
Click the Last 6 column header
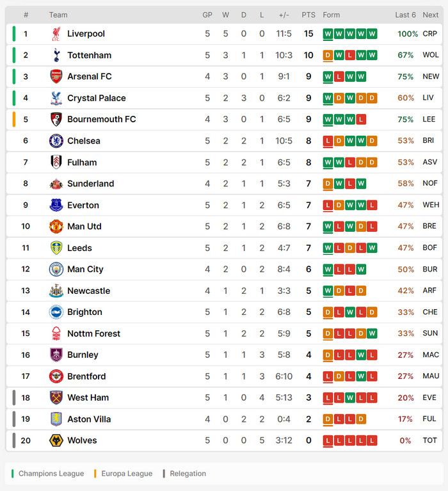tap(405, 15)
